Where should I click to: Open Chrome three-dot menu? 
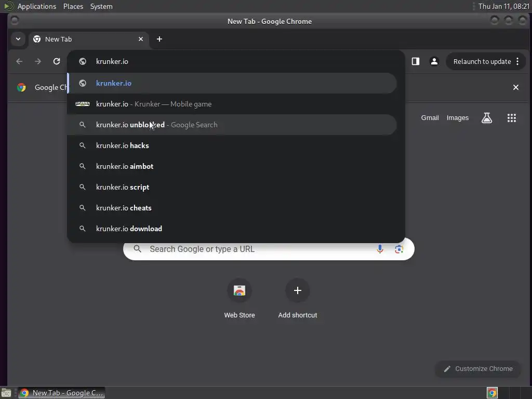click(x=517, y=61)
